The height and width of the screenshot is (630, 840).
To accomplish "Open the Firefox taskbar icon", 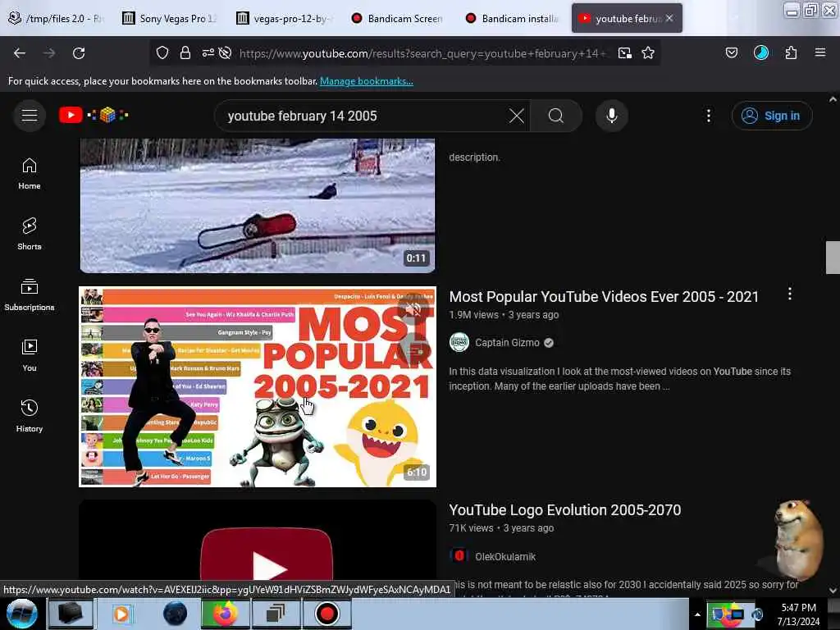I will coord(226,614).
